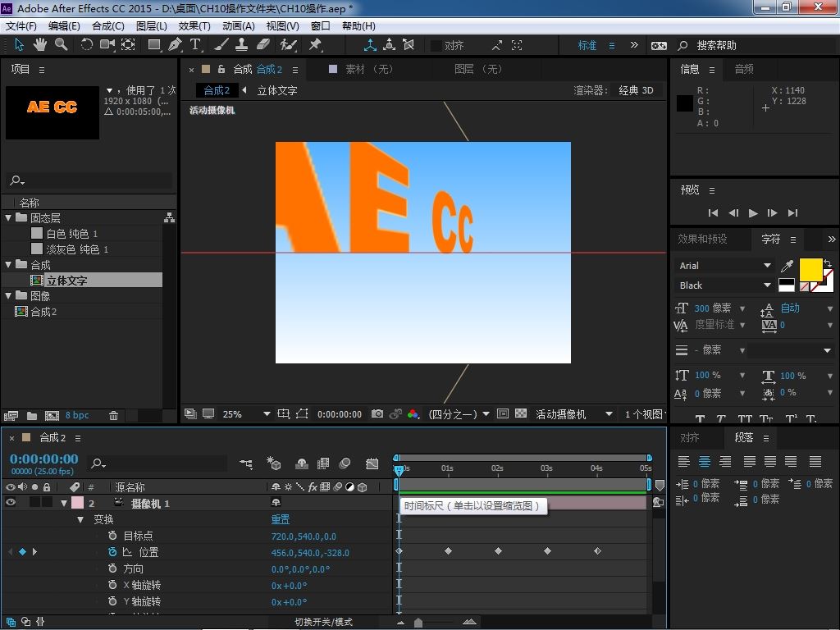Choose View Axis Mode icon
This screenshot has height=630, width=840.
coord(409,45)
